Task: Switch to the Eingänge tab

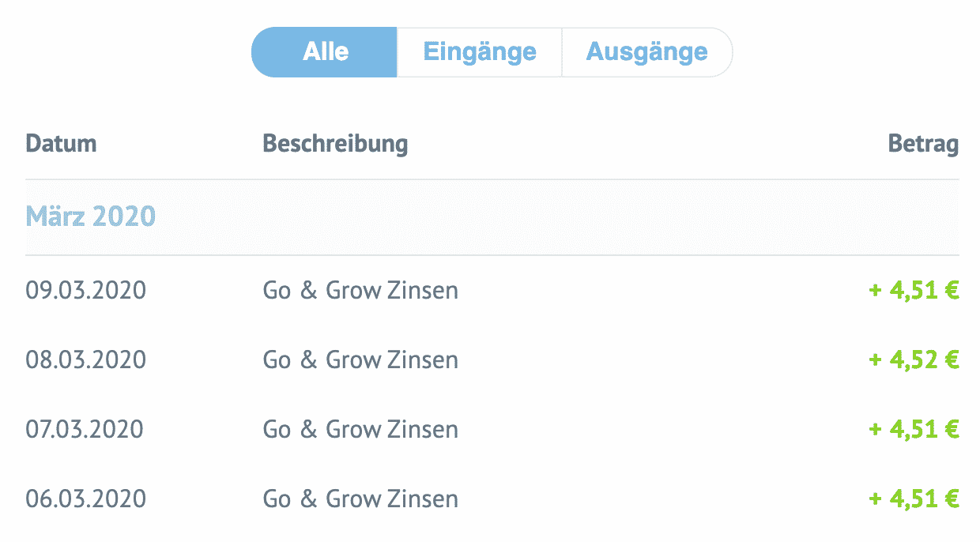Action: [x=480, y=52]
